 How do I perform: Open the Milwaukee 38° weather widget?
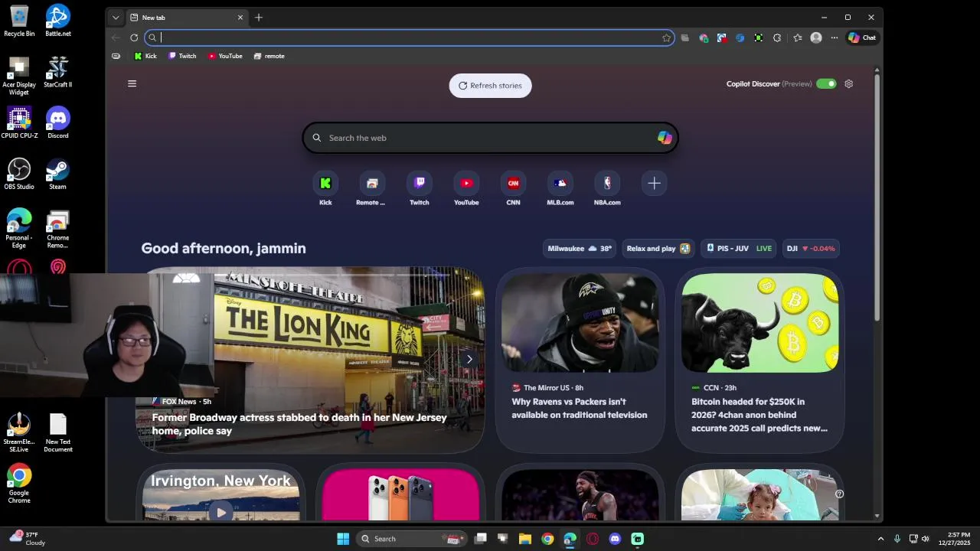pos(580,249)
